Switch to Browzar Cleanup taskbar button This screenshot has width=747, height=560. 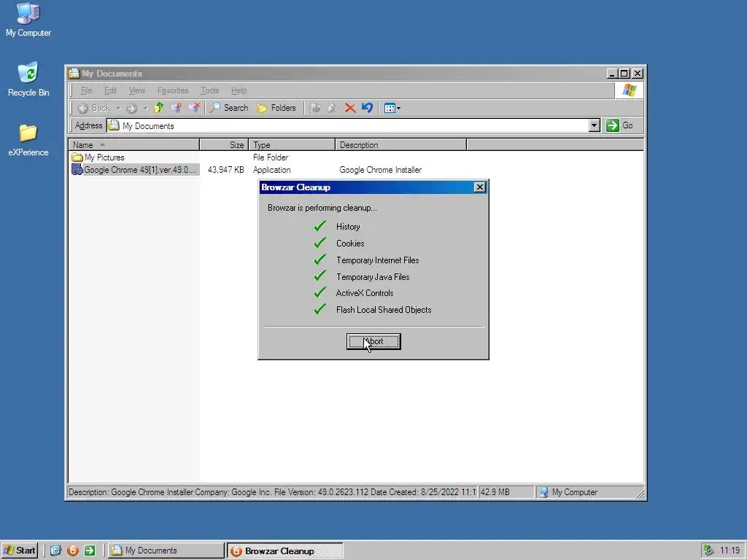click(x=285, y=551)
